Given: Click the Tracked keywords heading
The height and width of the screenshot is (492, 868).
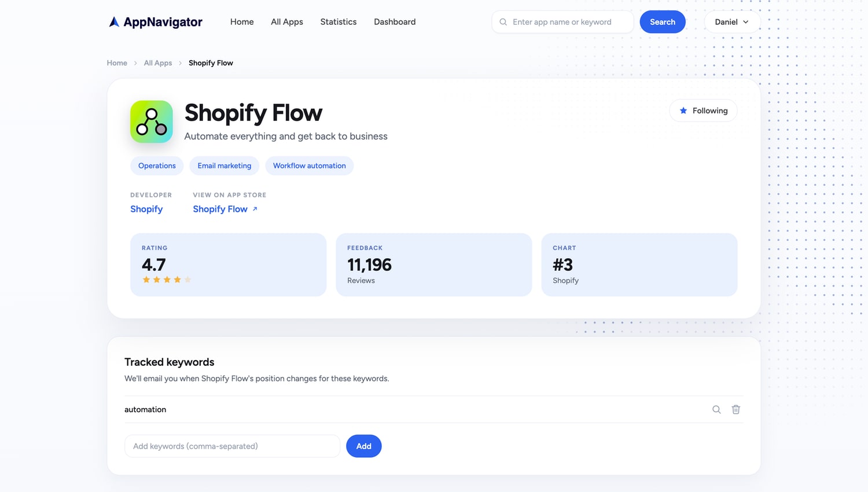Looking at the screenshot, I should pyautogui.click(x=169, y=362).
